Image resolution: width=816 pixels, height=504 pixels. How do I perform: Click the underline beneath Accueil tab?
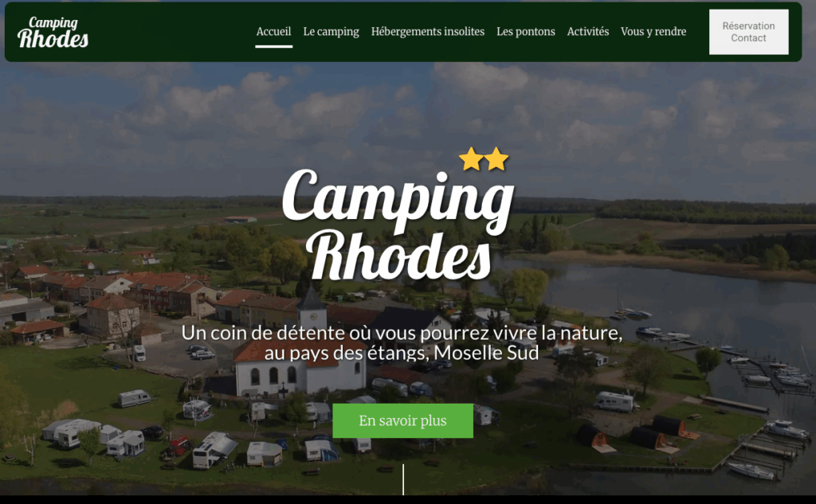point(274,46)
